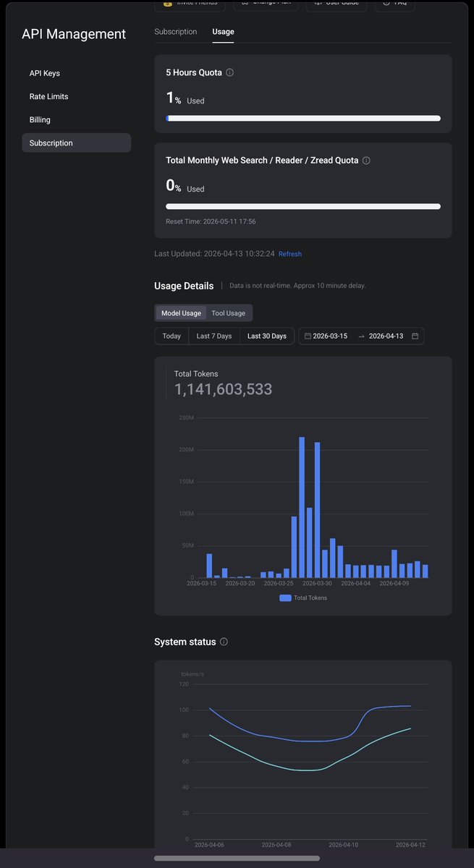Click the 250M axis label on tokens chart
Viewport: 474px width, 868px height.
[x=187, y=417]
